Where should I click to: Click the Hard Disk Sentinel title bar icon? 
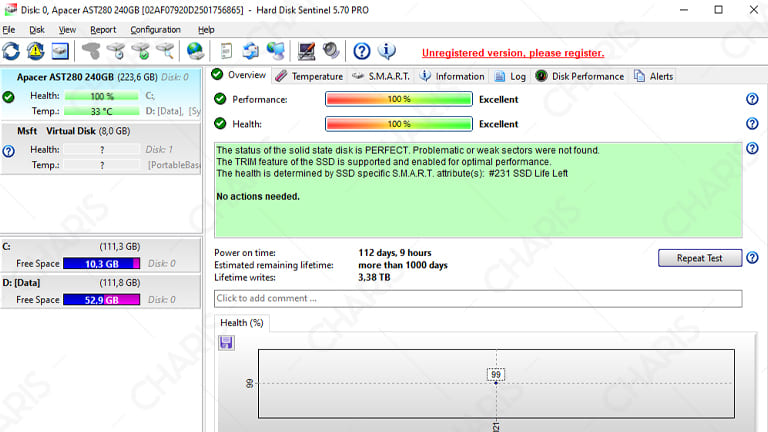pos(10,10)
